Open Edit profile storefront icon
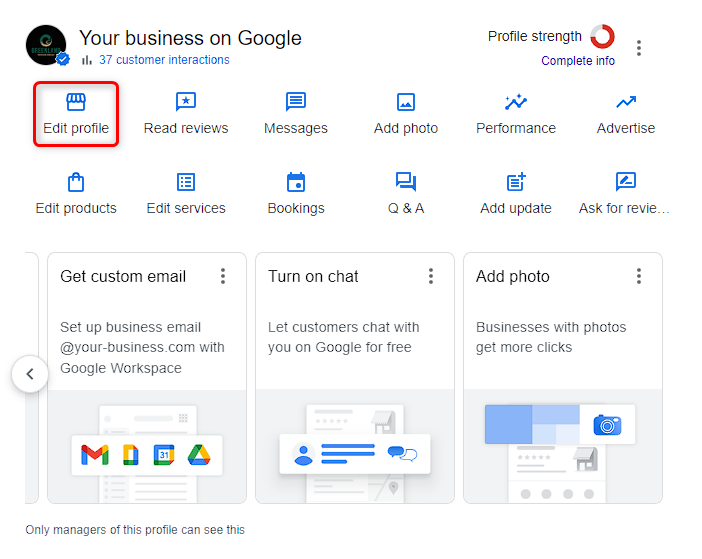702x559 pixels. [x=76, y=102]
